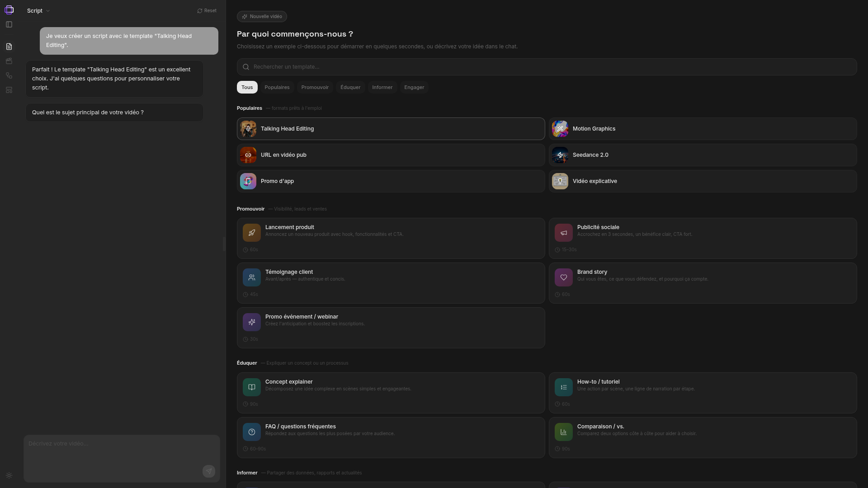
Task: Click the Publicité sociale title
Action: click(x=598, y=227)
